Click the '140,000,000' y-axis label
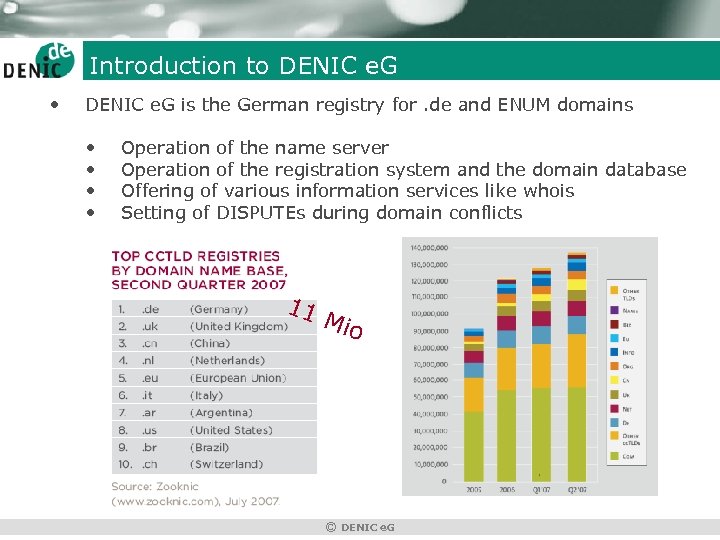Screen dimensions: 720x540 pos(429,248)
